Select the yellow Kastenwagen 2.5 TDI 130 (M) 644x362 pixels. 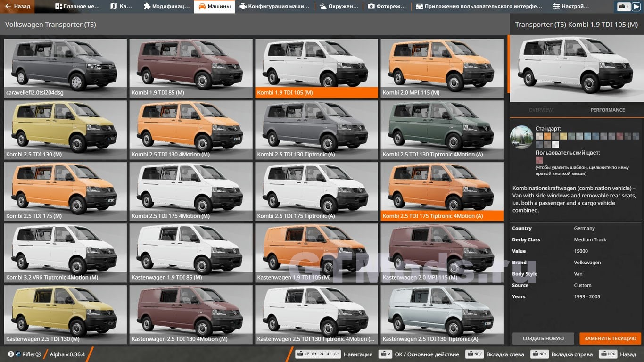65,315
